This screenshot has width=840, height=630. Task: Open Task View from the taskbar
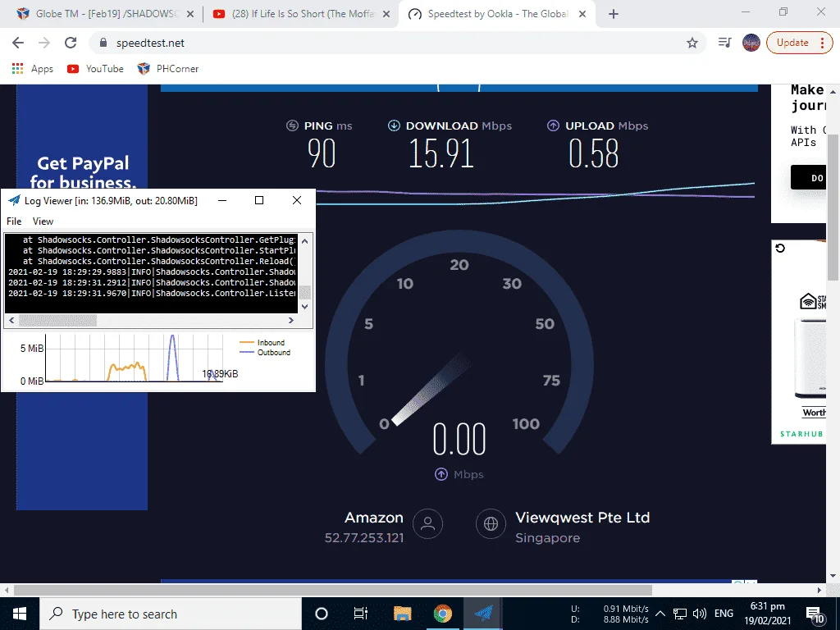click(361, 614)
